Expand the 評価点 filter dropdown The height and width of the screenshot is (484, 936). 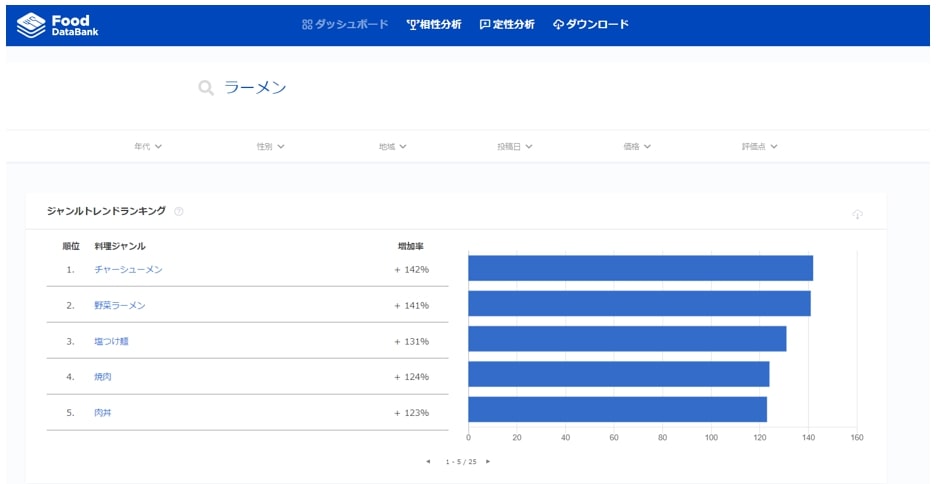759,147
